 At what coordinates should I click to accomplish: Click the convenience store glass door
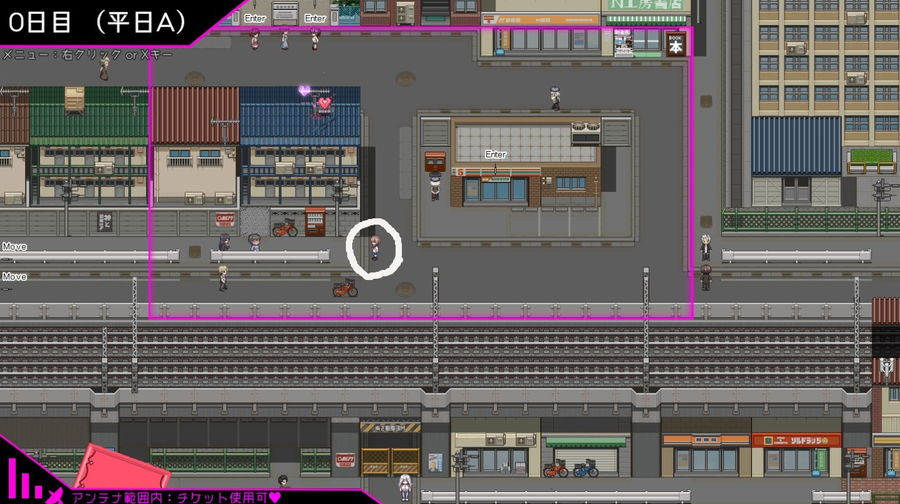click(496, 190)
